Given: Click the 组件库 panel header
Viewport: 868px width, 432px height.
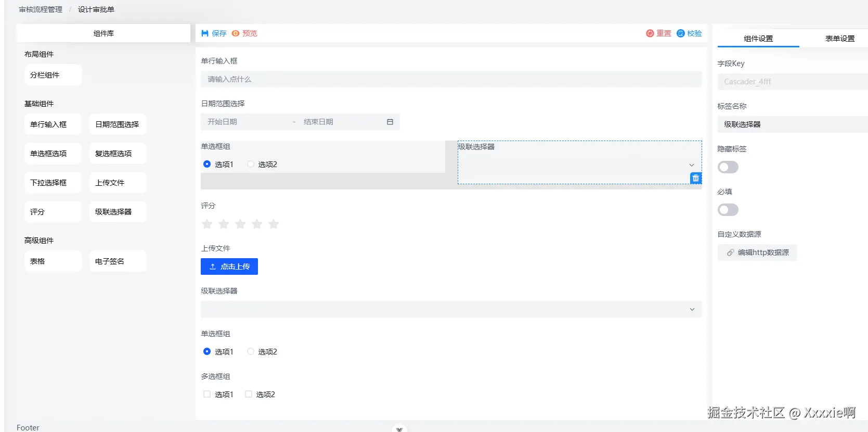Looking at the screenshot, I should pos(103,33).
